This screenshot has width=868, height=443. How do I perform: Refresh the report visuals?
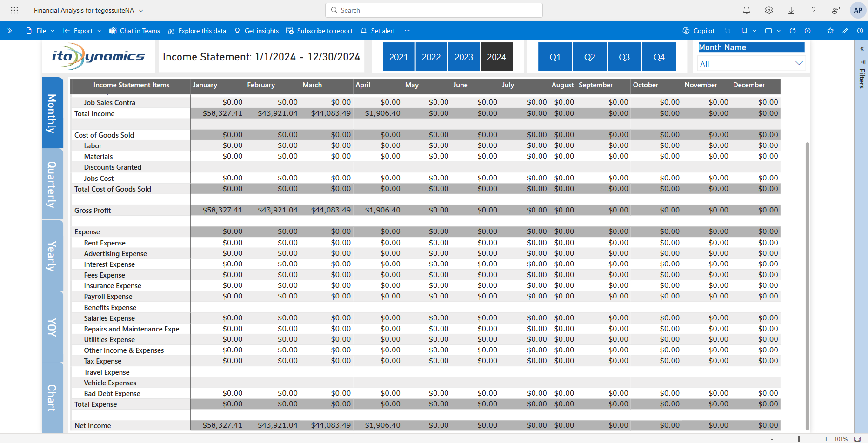(x=792, y=31)
